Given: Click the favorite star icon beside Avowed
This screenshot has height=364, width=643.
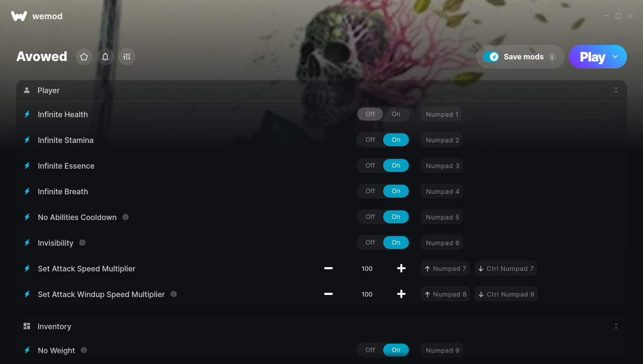Looking at the screenshot, I should [x=84, y=57].
